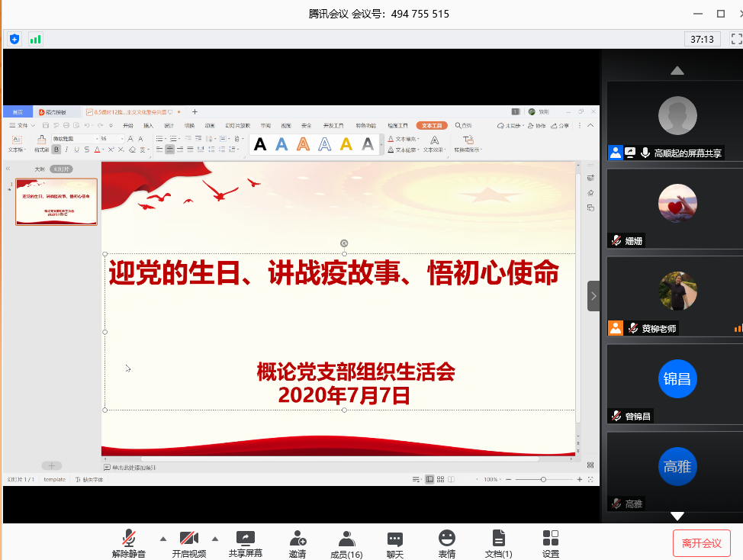This screenshot has height=560, width=743.
Task: Collapse participant sidebar with the chevron handle
Action: coord(593,296)
